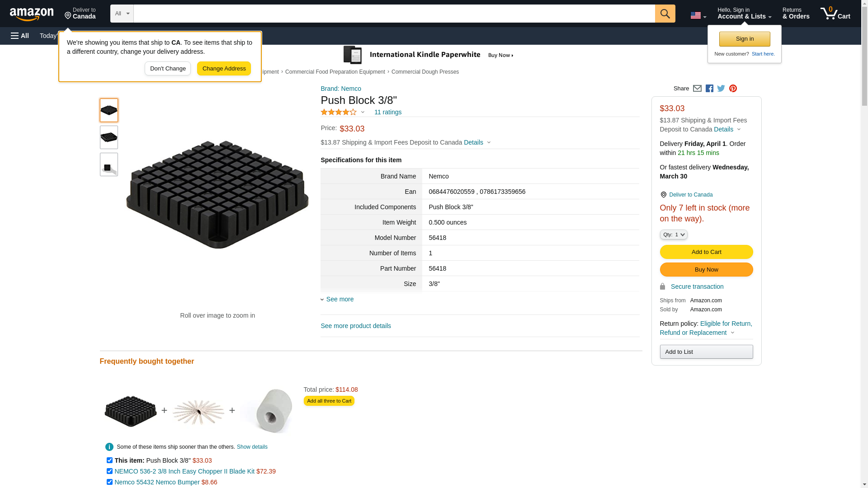Click the Amazon logo
Viewport: 868px width, 488px height.
32,14
